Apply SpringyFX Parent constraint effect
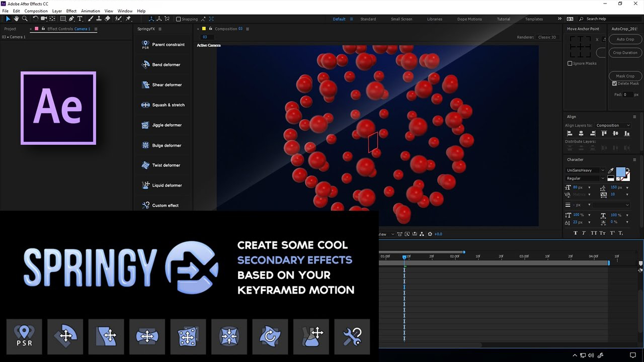This screenshot has height=362, width=644. pyautogui.click(x=163, y=45)
